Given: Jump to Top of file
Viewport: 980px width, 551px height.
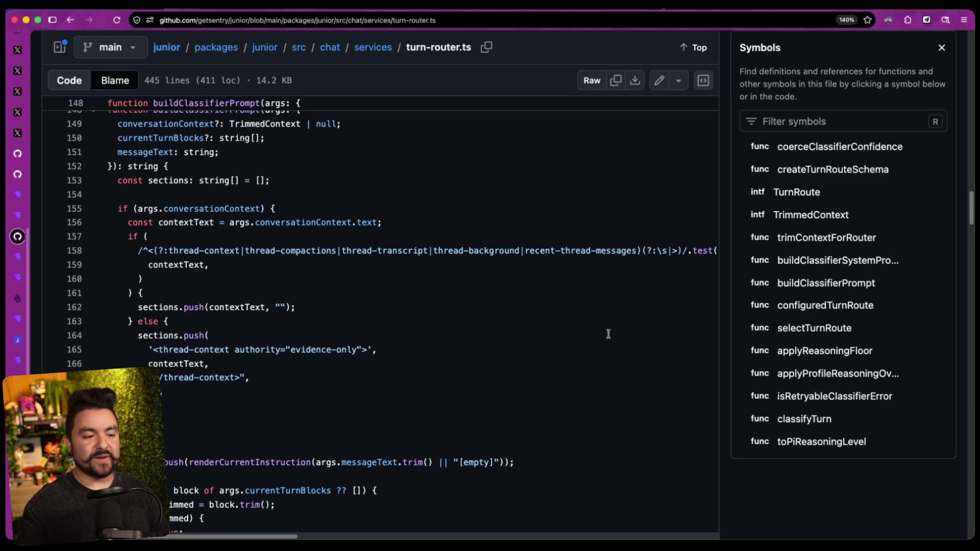Looking at the screenshot, I should pyautogui.click(x=693, y=47).
